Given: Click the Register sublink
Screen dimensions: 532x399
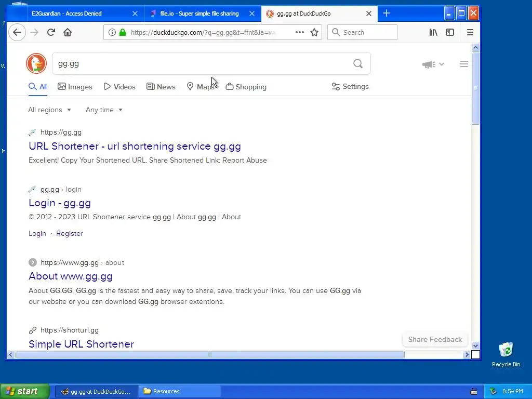Looking at the screenshot, I should [70, 233].
